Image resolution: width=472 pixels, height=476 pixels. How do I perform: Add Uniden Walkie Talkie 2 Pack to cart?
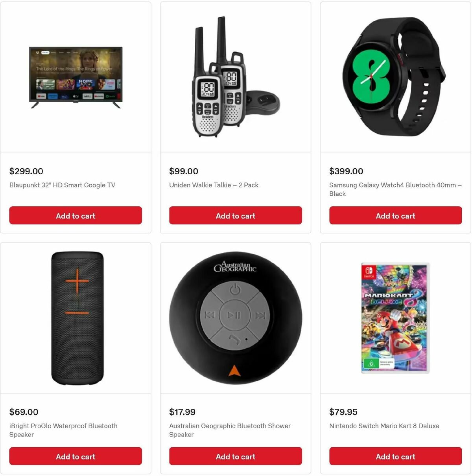pyautogui.click(x=236, y=215)
